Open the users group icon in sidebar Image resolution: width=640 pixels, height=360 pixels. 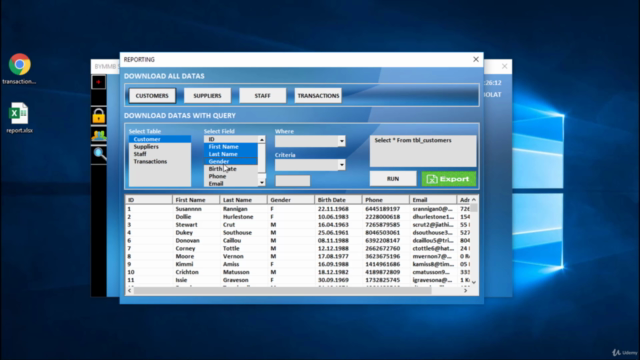[98, 135]
